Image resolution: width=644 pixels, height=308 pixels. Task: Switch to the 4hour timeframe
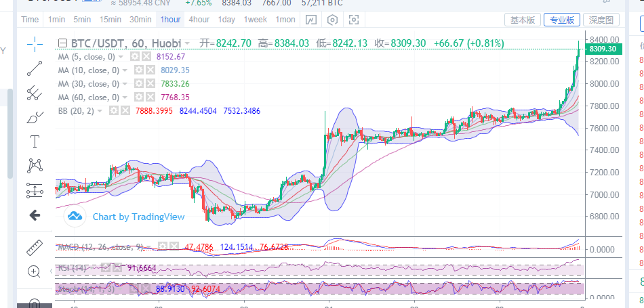pos(199,20)
